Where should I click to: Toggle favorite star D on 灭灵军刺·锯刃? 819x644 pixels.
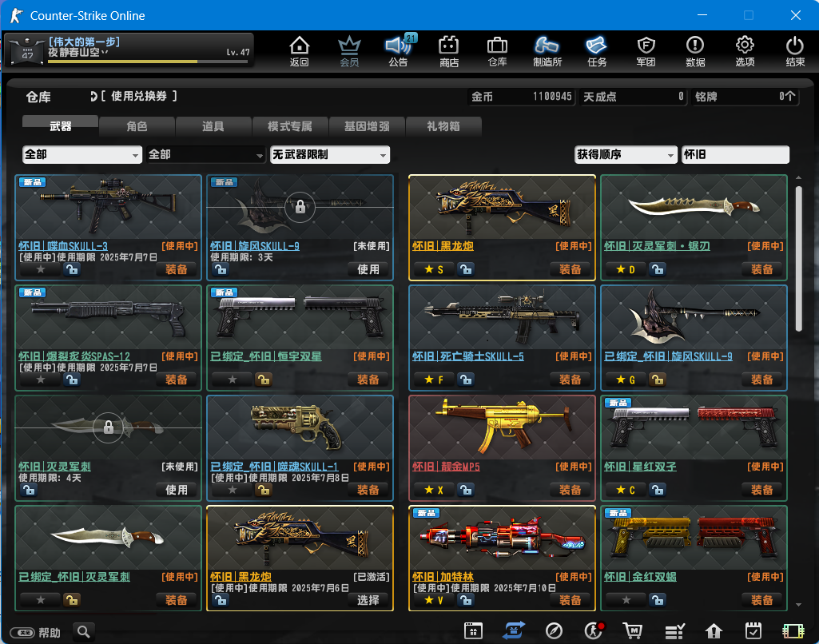625,269
